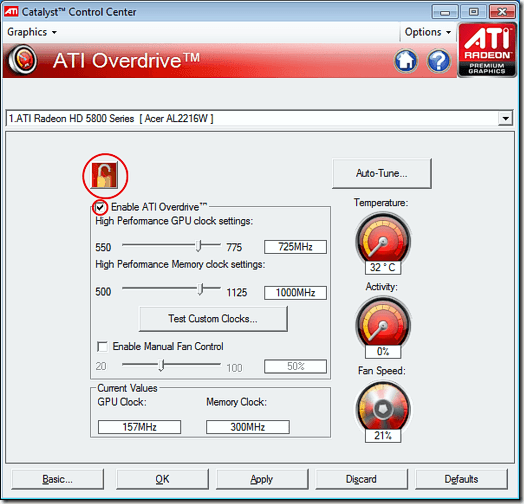Expand the display adapter dropdown arrow
Image resolution: width=524 pixels, height=504 pixels.
pos(505,118)
